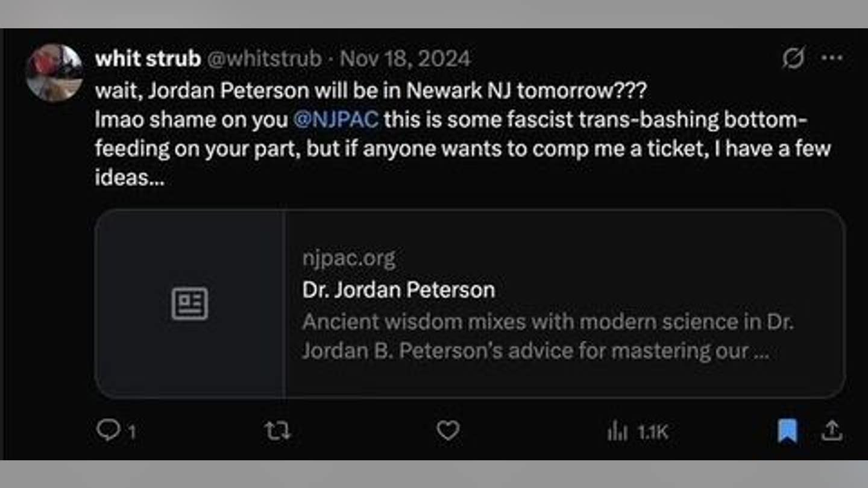Like the tweet with the heart icon
Image resolution: width=868 pixels, height=488 pixels.
(448, 430)
